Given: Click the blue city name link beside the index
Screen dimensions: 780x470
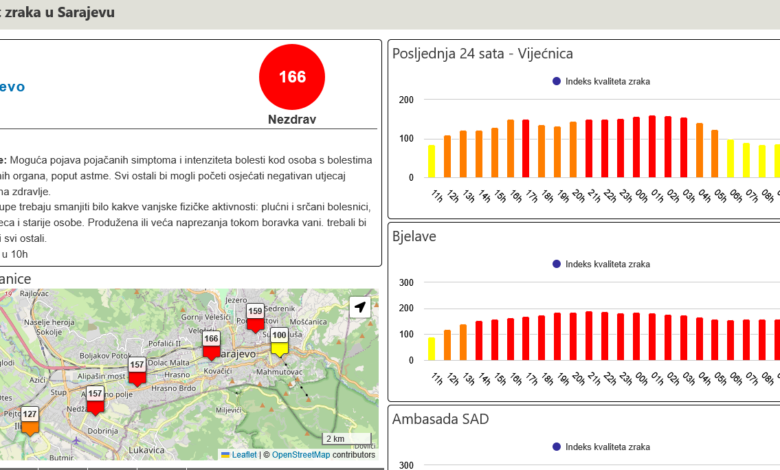Looking at the screenshot, I should (x=12, y=87).
